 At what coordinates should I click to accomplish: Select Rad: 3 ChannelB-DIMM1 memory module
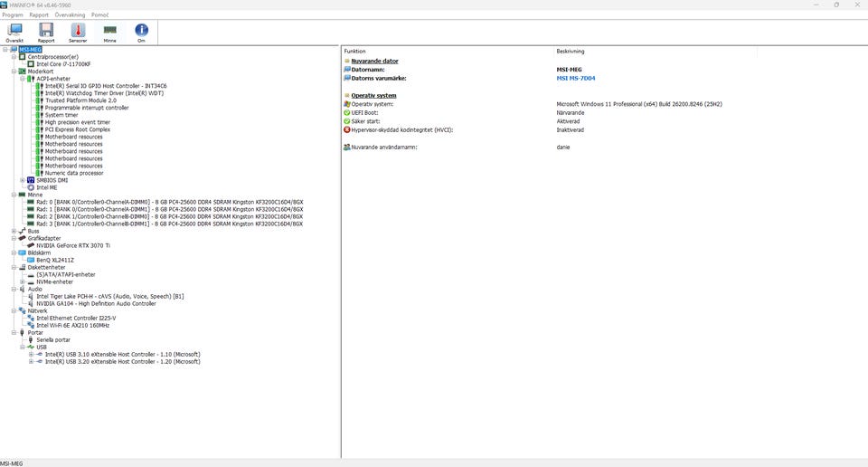click(x=170, y=224)
